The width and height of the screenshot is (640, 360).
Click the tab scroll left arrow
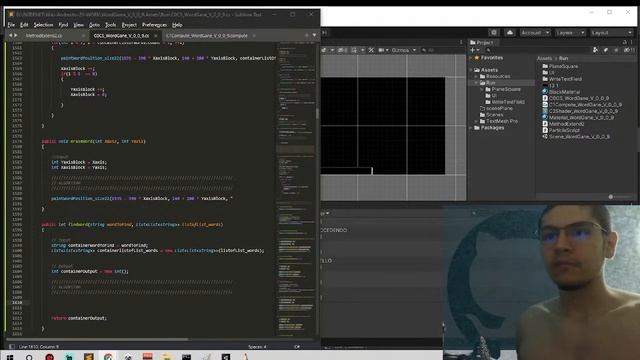pyautogui.click(x=11, y=36)
